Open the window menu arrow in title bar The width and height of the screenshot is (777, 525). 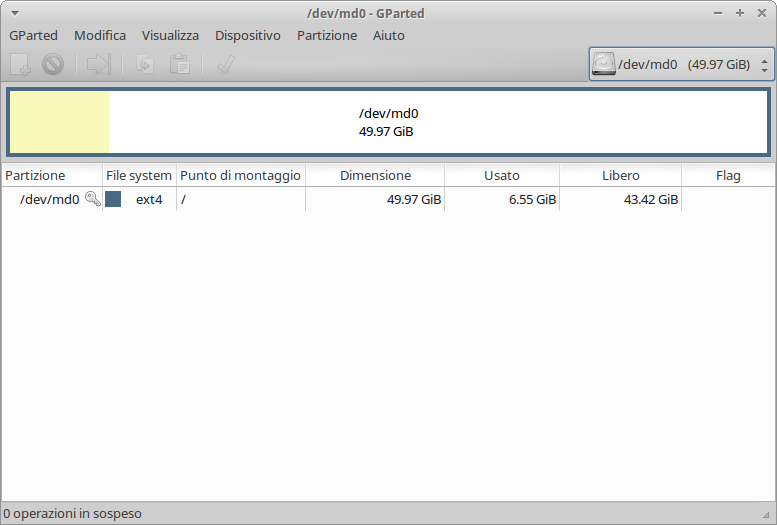point(14,13)
